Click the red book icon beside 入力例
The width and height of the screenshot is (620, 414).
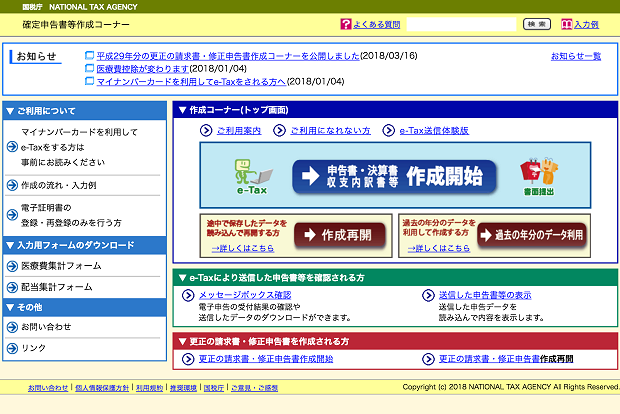(x=567, y=24)
